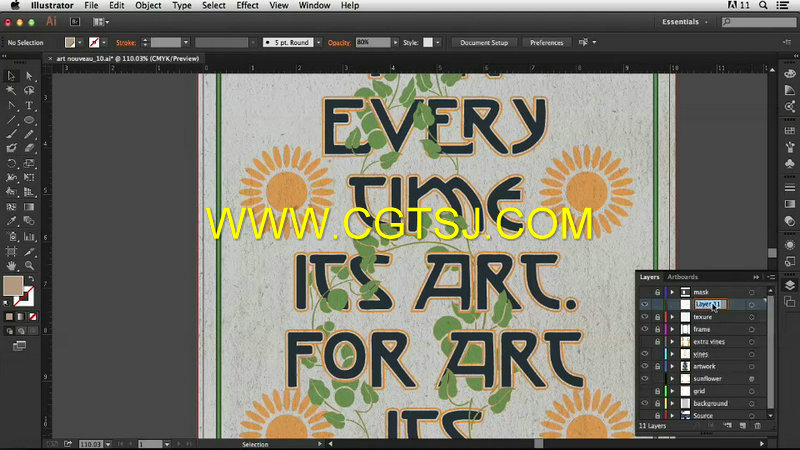This screenshot has height=450, width=800.
Task: Select the Eraser tool
Action: point(29,148)
